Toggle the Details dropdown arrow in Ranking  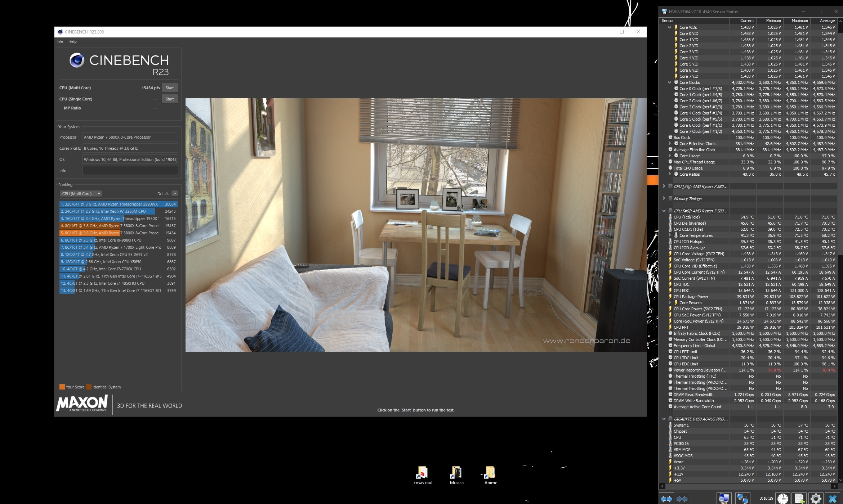point(175,194)
